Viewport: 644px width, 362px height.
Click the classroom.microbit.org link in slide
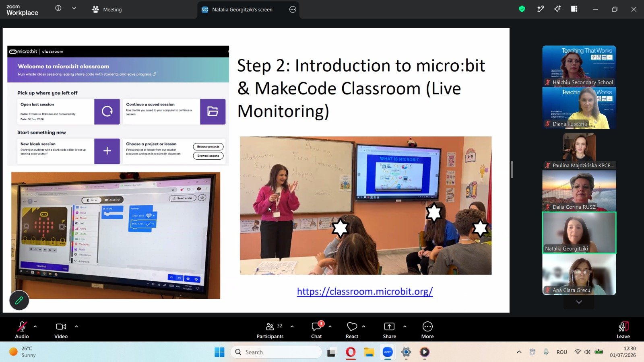click(x=365, y=291)
